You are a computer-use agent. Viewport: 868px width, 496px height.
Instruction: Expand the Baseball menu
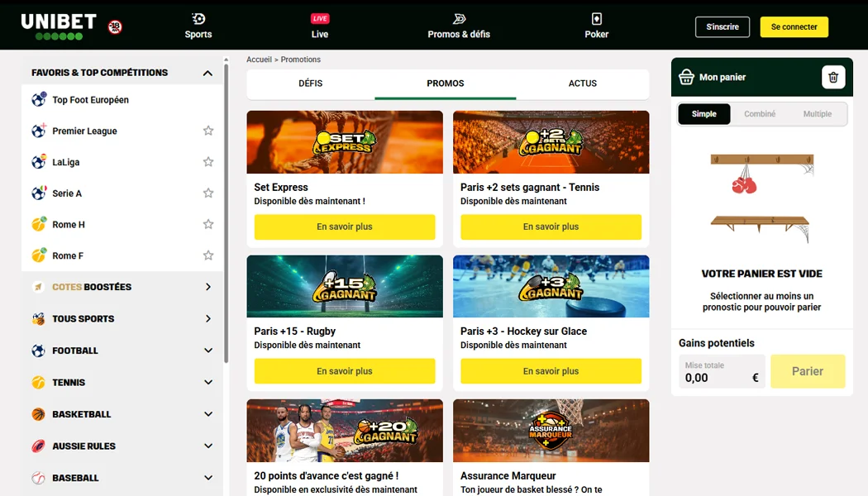click(x=208, y=478)
